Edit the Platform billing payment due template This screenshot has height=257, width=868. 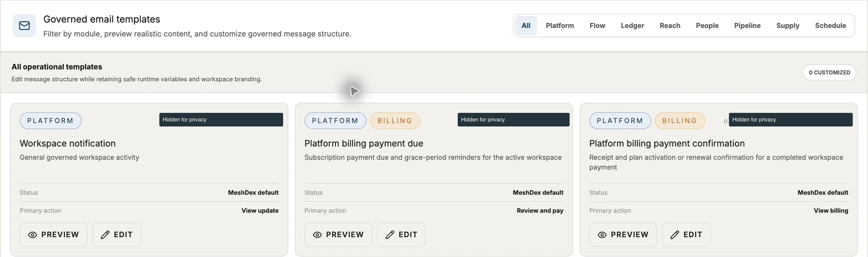coord(401,235)
